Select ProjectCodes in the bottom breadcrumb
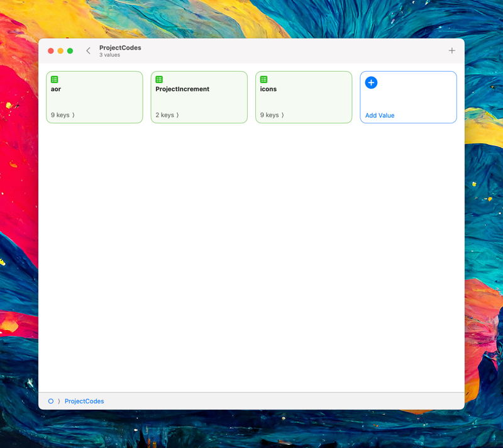The height and width of the screenshot is (448, 503). click(x=84, y=401)
